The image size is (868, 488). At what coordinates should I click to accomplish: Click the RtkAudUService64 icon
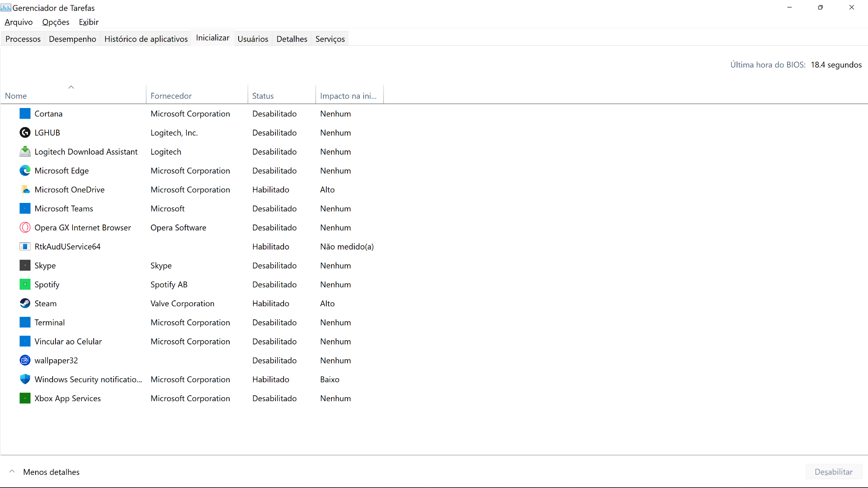tap(25, 247)
